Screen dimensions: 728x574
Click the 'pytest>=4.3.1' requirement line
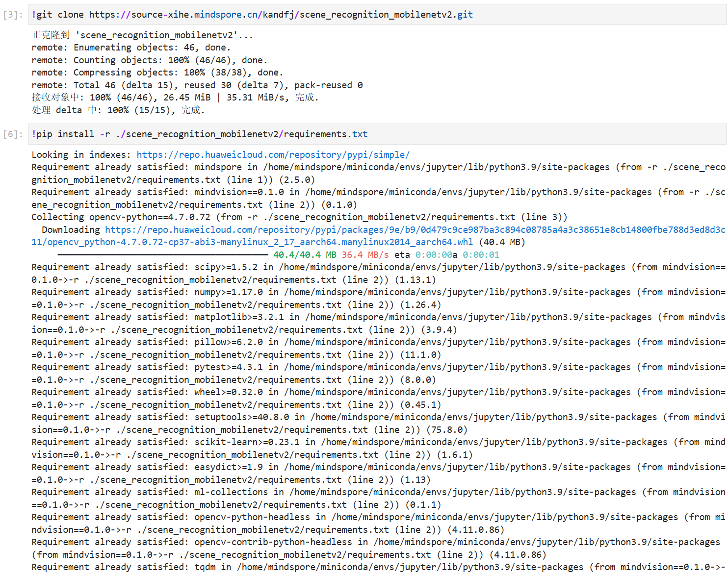coord(378,374)
